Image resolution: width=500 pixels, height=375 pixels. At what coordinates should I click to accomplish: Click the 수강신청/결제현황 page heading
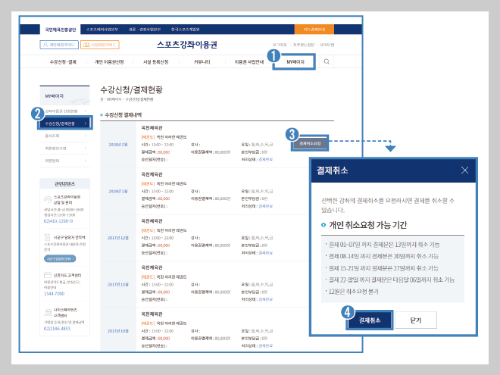point(131,90)
